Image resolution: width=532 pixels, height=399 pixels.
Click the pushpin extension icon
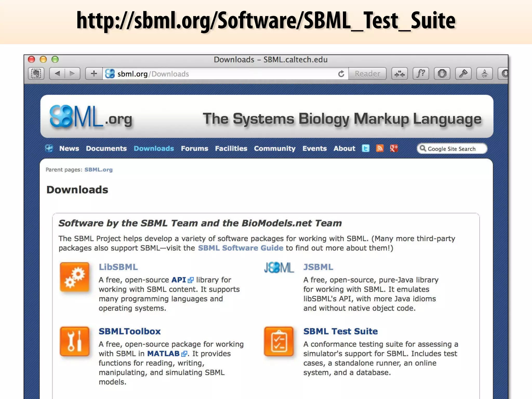pyautogui.click(x=463, y=74)
